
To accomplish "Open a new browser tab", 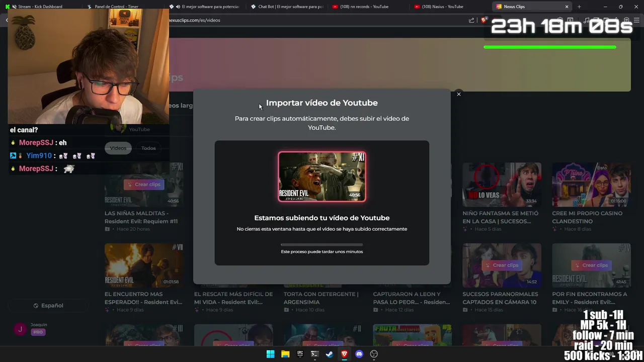I will [579, 7].
